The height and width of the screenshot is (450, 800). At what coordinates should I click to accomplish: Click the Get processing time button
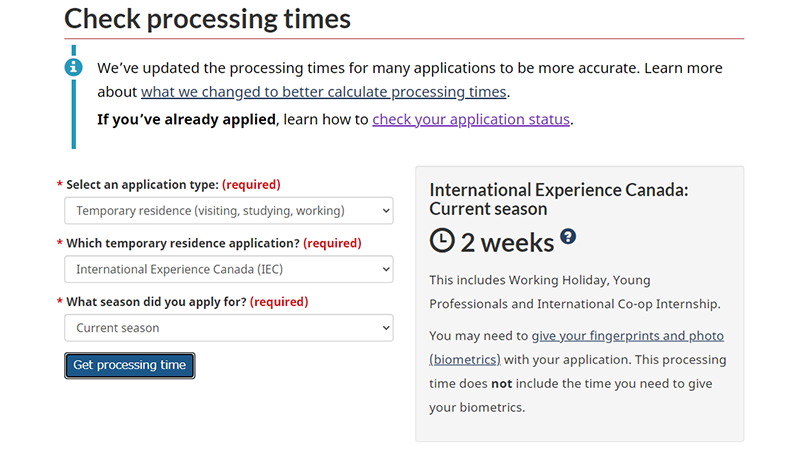pyautogui.click(x=130, y=365)
